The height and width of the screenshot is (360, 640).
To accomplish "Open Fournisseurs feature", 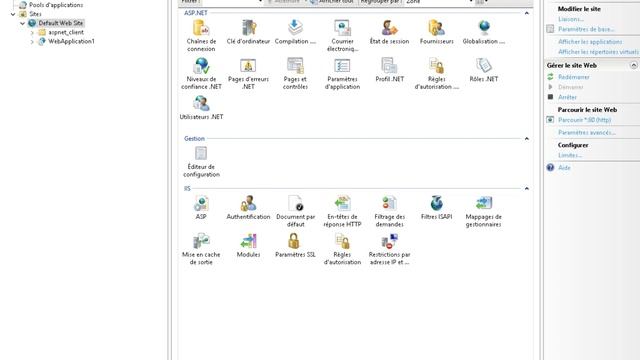I will point(436,32).
